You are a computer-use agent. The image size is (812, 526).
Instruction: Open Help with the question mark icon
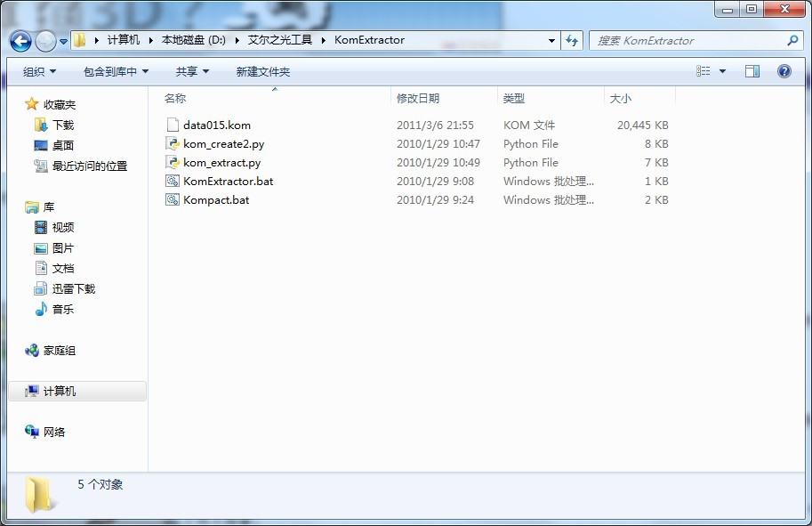(784, 71)
